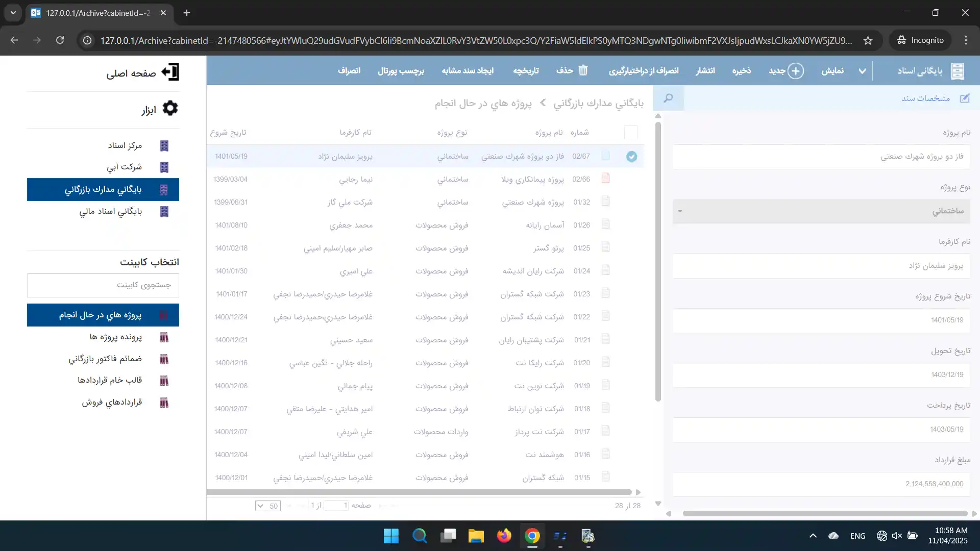Viewport: 980px width, 551px height.
Task: Open the search magnifier icon
Action: (x=668, y=98)
